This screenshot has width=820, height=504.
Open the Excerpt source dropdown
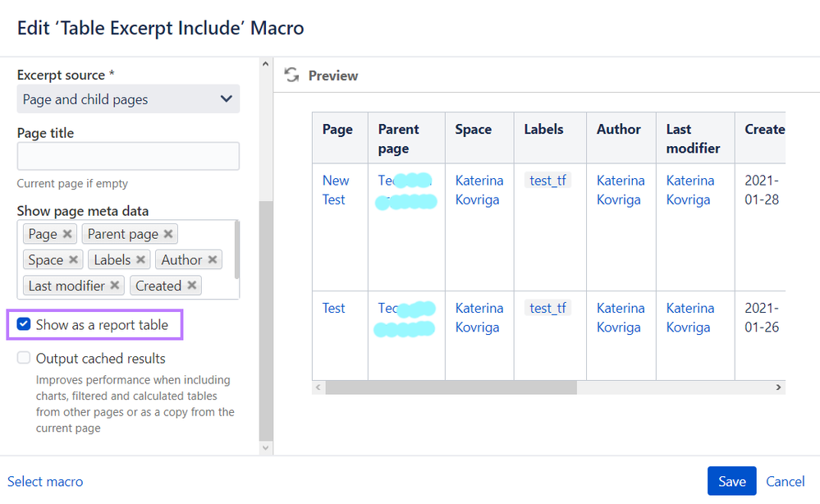click(x=128, y=99)
